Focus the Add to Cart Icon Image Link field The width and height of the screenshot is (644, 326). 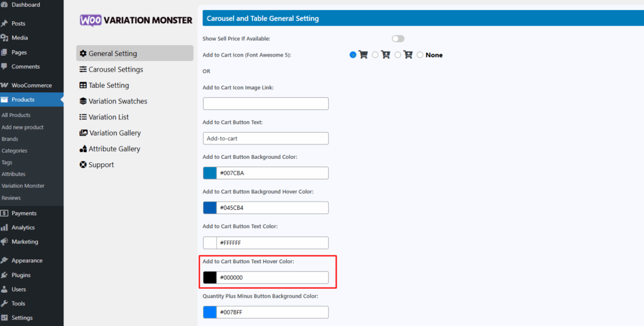tap(266, 104)
